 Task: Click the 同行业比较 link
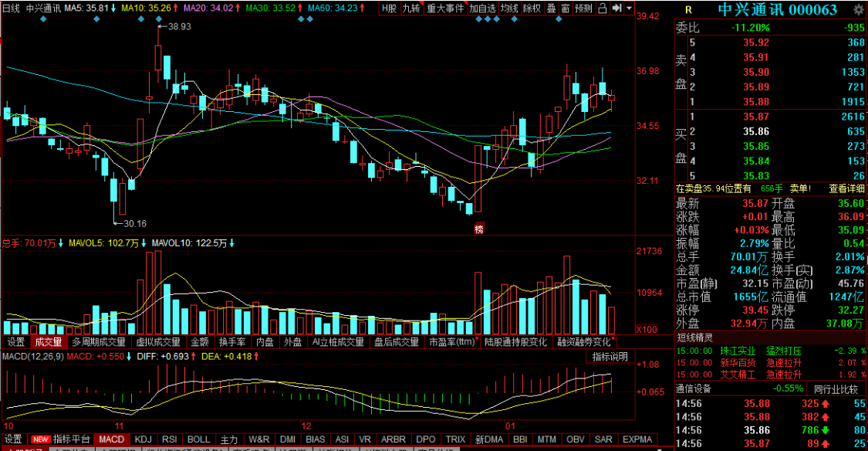click(x=838, y=388)
